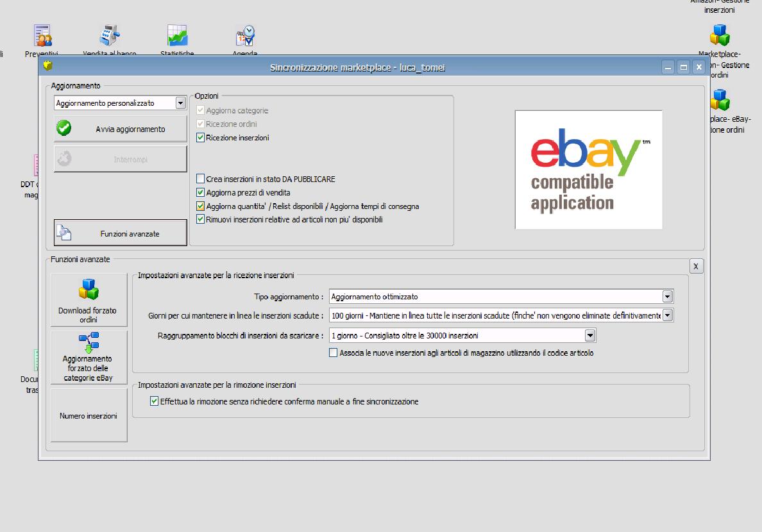Click the Opzioni group label
Viewport: 762px width, 532px height.
click(x=207, y=96)
